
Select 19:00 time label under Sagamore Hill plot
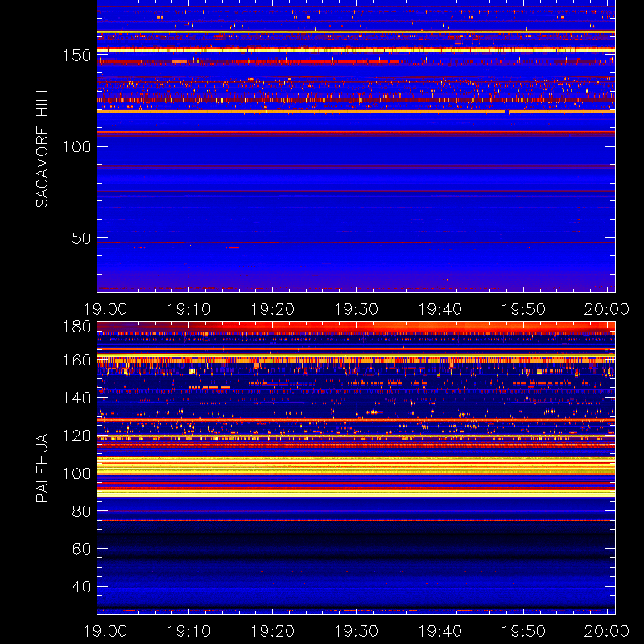tap(105, 309)
